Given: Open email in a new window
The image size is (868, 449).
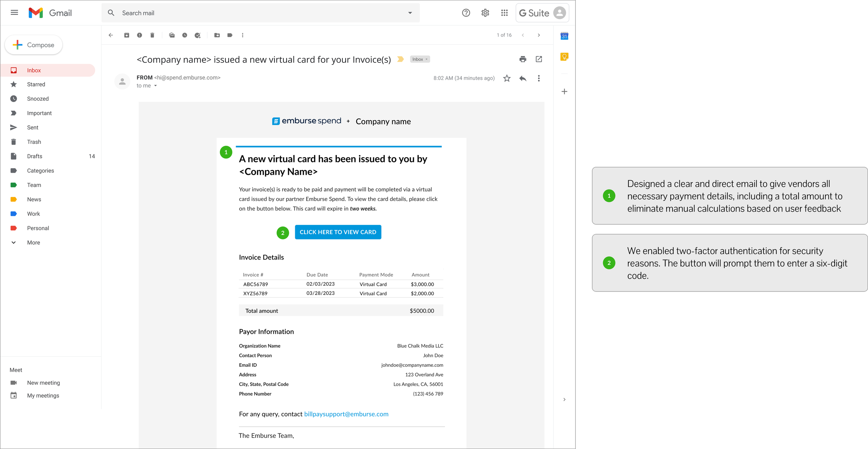Looking at the screenshot, I should click(x=539, y=59).
